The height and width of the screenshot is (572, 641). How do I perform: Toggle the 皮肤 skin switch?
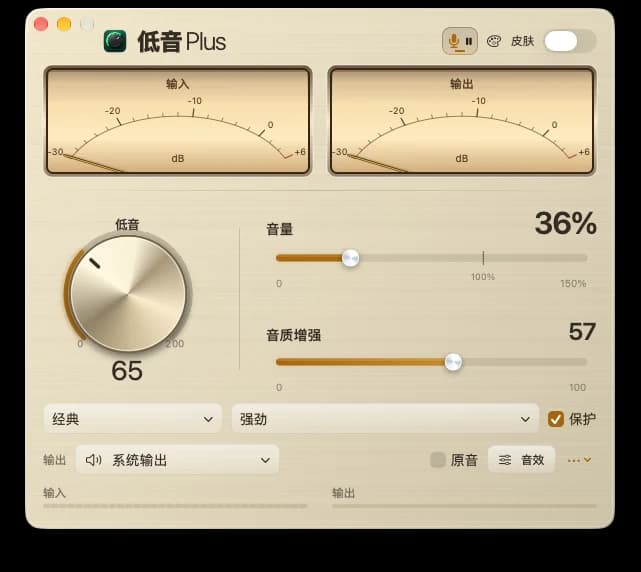coord(570,41)
